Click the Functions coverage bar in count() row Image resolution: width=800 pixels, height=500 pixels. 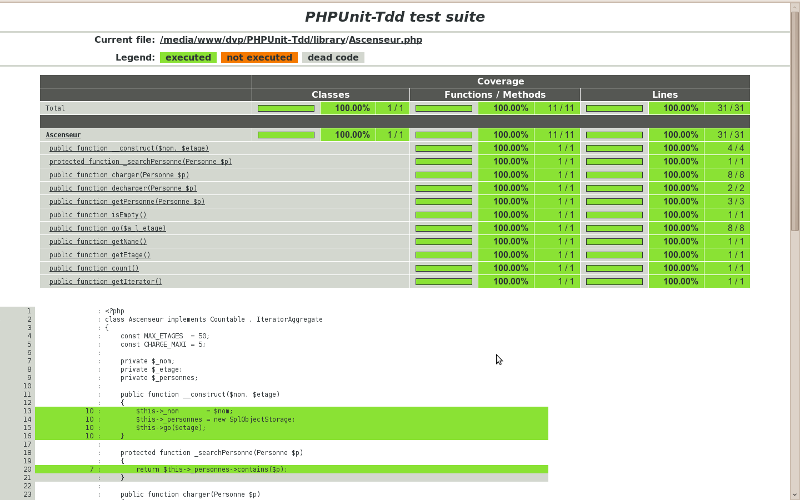(443, 268)
